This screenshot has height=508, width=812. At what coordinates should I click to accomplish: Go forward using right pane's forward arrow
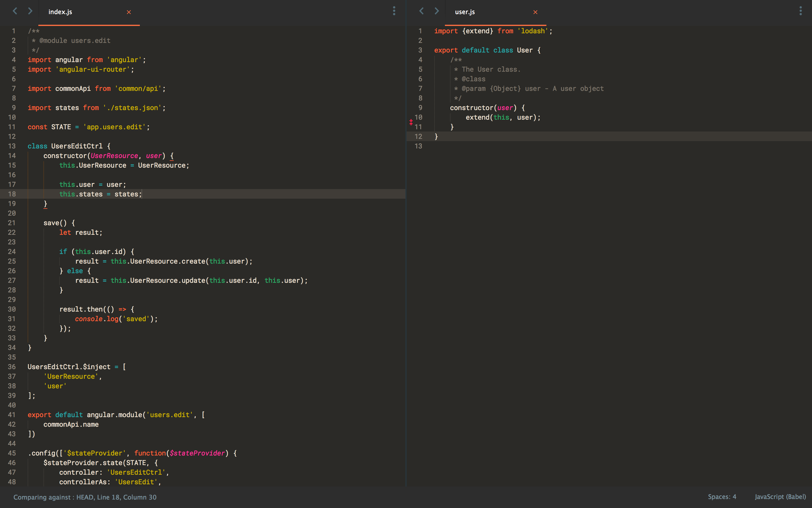coord(437,11)
